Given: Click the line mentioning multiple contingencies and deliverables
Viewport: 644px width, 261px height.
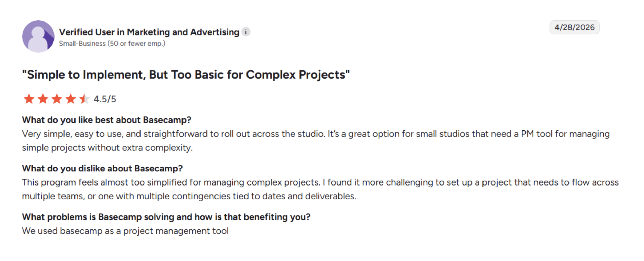Looking at the screenshot, I should pyautogui.click(x=189, y=196).
